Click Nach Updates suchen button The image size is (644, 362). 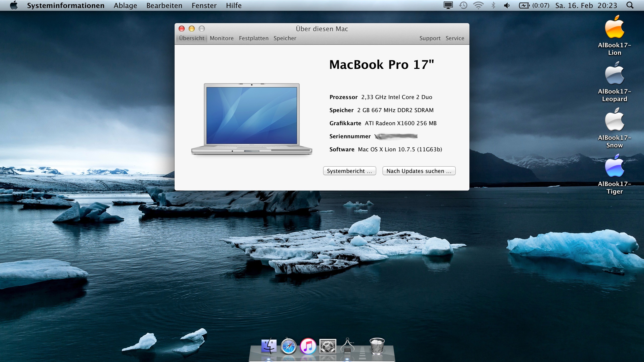(419, 171)
